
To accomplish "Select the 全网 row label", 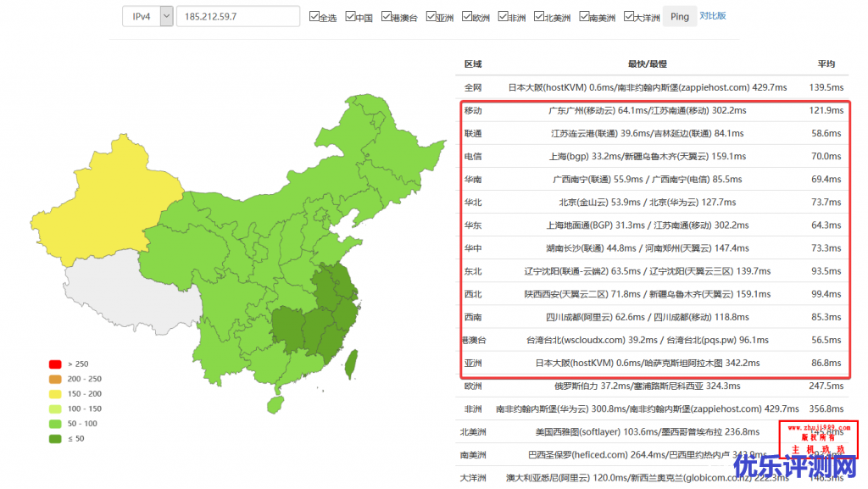I will [x=473, y=87].
